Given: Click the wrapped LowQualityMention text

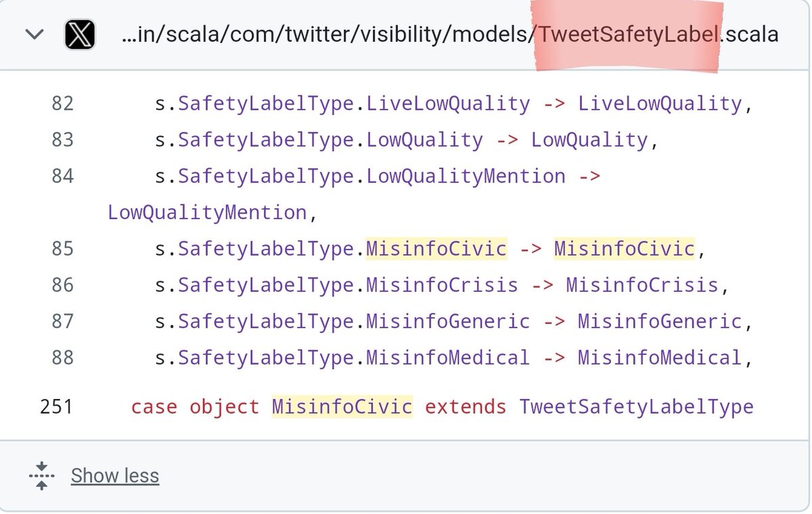Looking at the screenshot, I should point(207,212).
